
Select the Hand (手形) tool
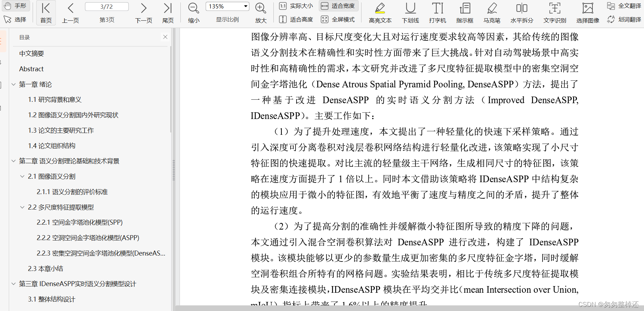point(16,6)
